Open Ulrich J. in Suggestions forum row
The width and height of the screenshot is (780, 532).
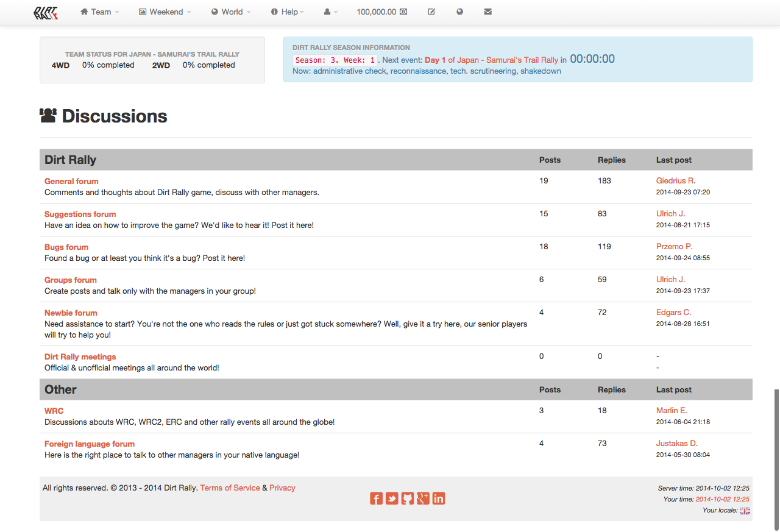pos(670,213)
